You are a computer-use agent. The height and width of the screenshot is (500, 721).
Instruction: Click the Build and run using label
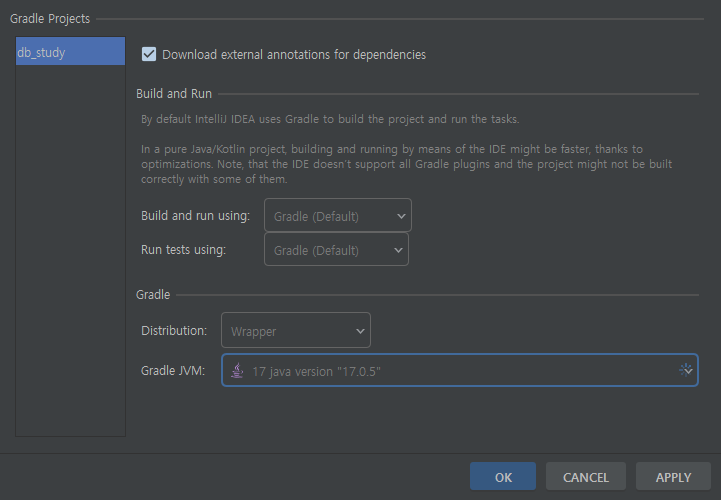click(x=195, y=215)
